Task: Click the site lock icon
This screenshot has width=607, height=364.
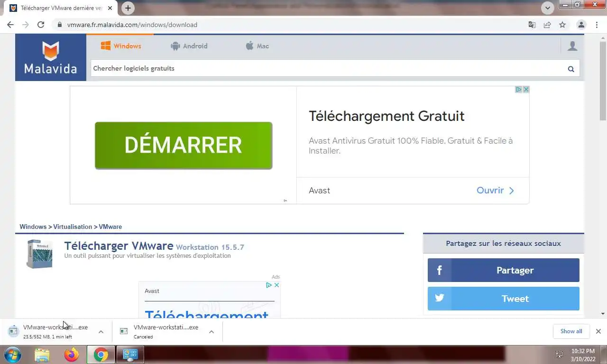Action: pyautogui.click(x=59, y=25)
